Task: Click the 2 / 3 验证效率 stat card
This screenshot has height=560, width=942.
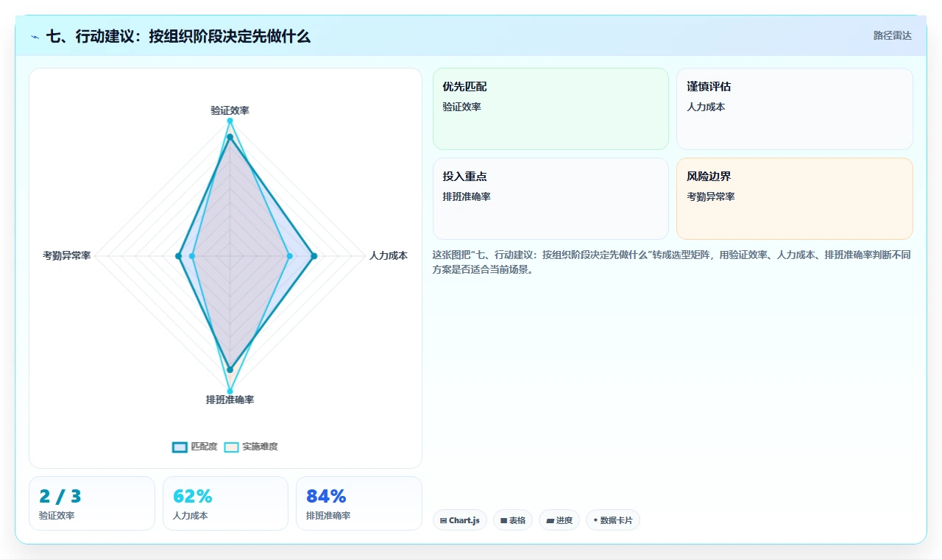Action: pos(92,503)
